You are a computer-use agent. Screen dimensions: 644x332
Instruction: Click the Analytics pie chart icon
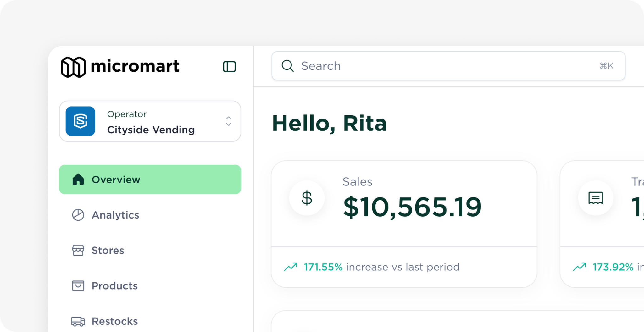(78, 215)
